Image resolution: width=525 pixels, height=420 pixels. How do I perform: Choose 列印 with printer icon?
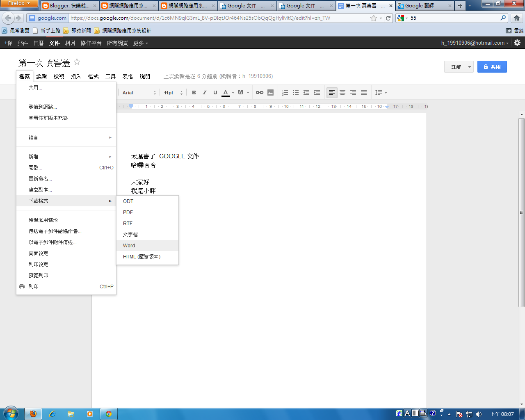coord(66,287)
